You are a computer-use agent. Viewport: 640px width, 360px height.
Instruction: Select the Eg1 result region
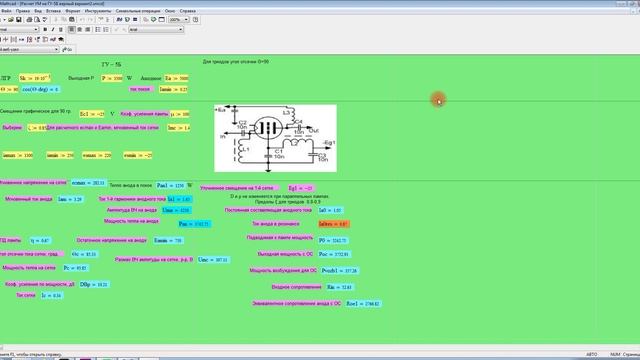[x=301, y=188]
